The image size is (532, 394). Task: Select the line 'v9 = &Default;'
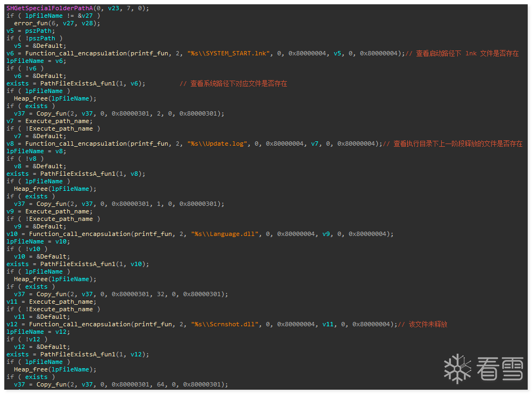click(x=40, y=226)
